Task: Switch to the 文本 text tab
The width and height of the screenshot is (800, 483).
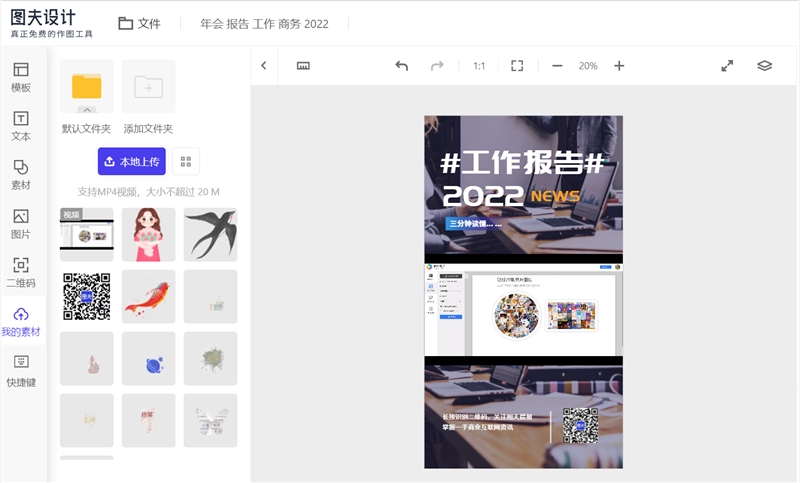Action: tap(21, 126)
